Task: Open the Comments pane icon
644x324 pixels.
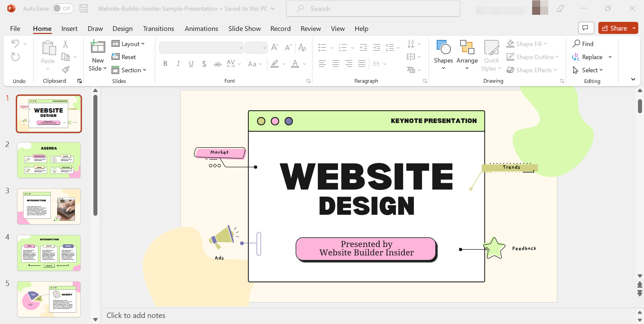Action: [x=586, y=28]
